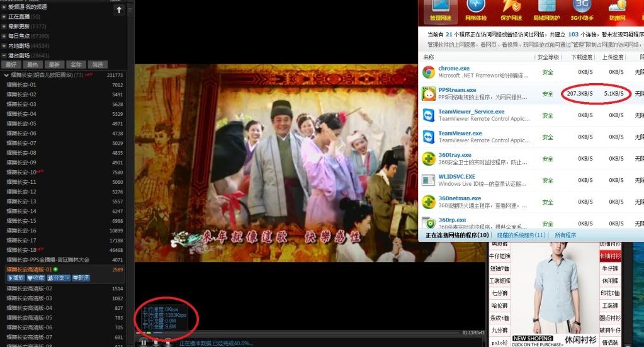
Task: Sort the channel list by 最热
Action: (32, 65)
